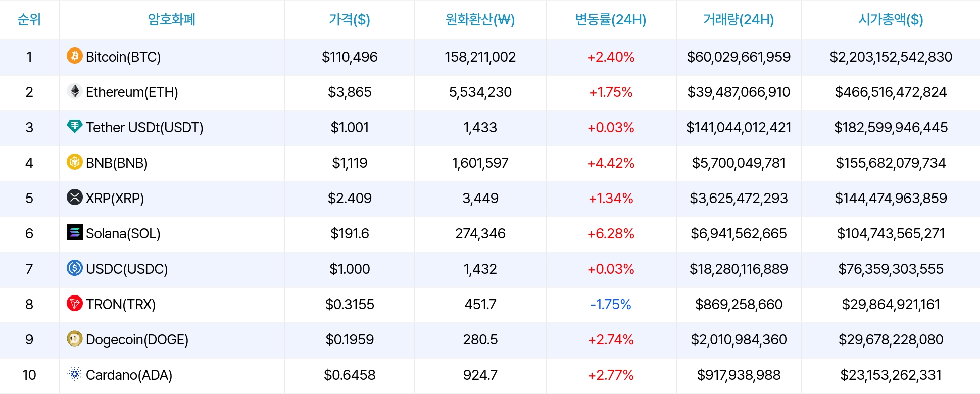Click the 원화환산(₩) column header

(x=480, y=20)
